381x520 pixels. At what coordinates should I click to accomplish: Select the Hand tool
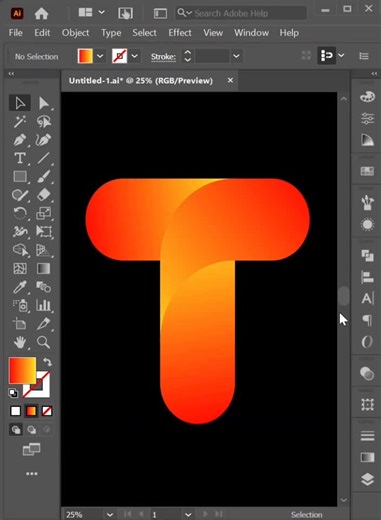[20, 342]
